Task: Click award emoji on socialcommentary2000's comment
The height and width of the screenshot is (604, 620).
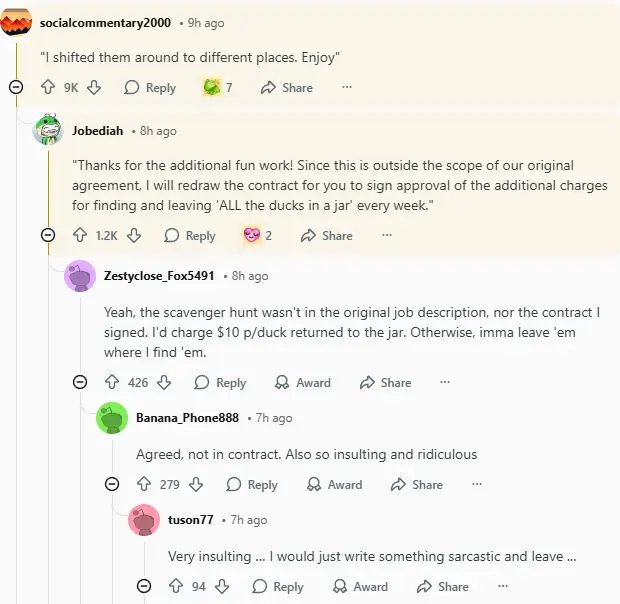Action: [x=211, y=88]
